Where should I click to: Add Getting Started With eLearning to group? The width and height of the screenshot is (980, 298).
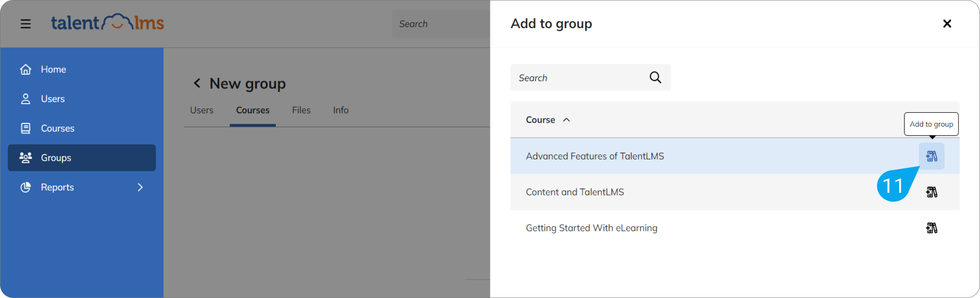pos(931,228)
